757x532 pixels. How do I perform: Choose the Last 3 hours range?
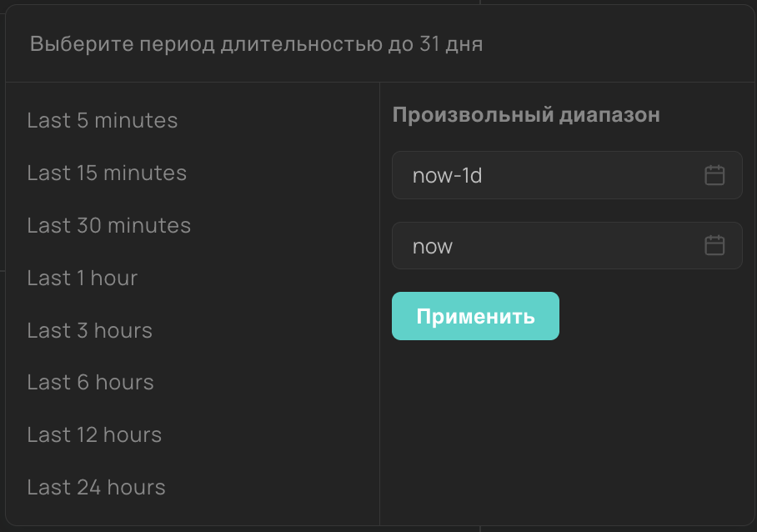[90, 331]
